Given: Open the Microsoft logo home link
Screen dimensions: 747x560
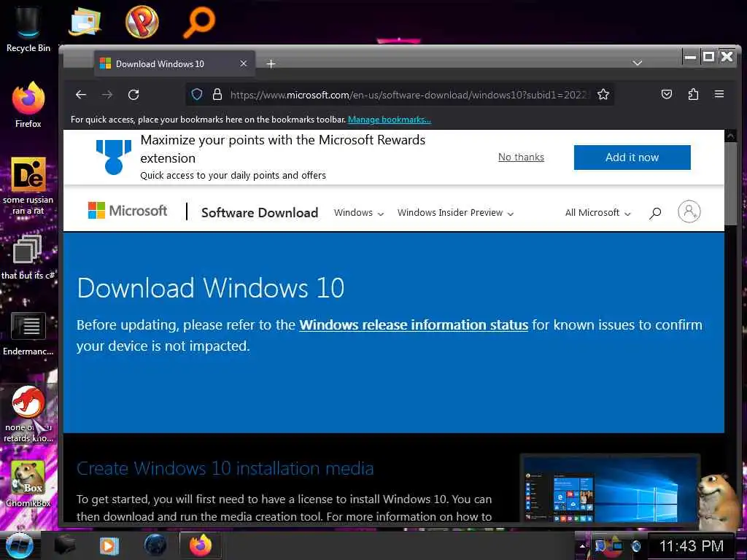Looking at the screenshot, I should click(x=128, y=211).
